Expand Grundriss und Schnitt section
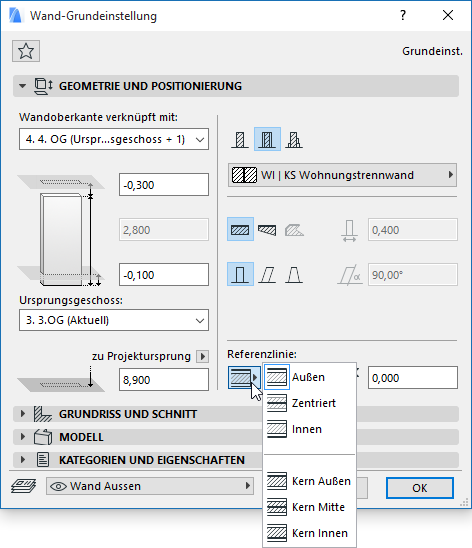472x548 pixels. (23, 414)
